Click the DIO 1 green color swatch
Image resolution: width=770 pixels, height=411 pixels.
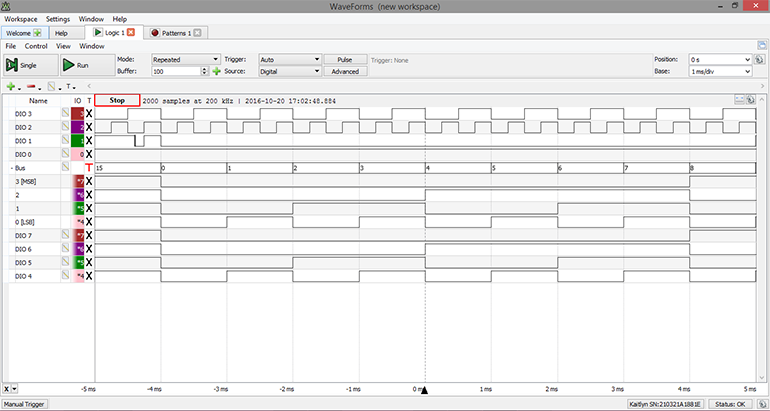[x=79, y=141]
